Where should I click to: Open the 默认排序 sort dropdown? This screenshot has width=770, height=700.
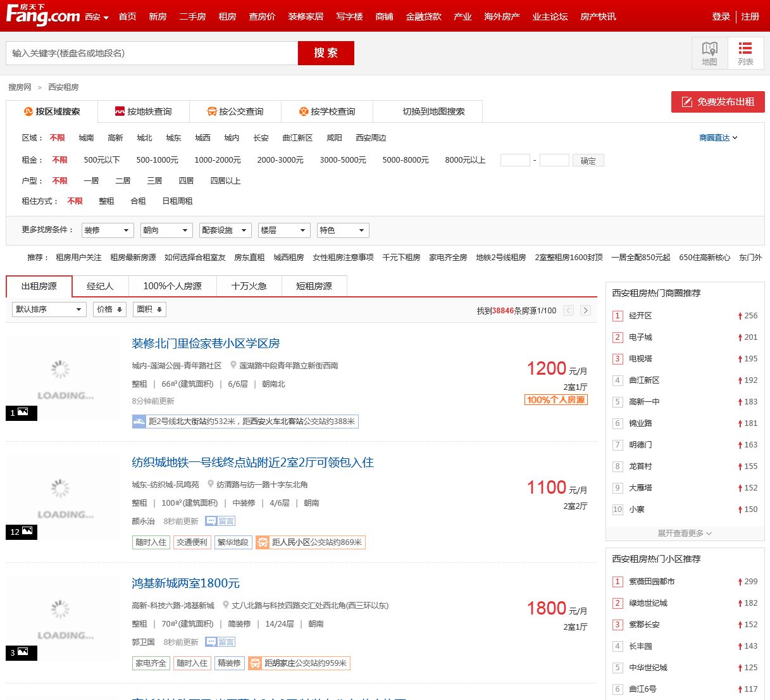(49, 309)
